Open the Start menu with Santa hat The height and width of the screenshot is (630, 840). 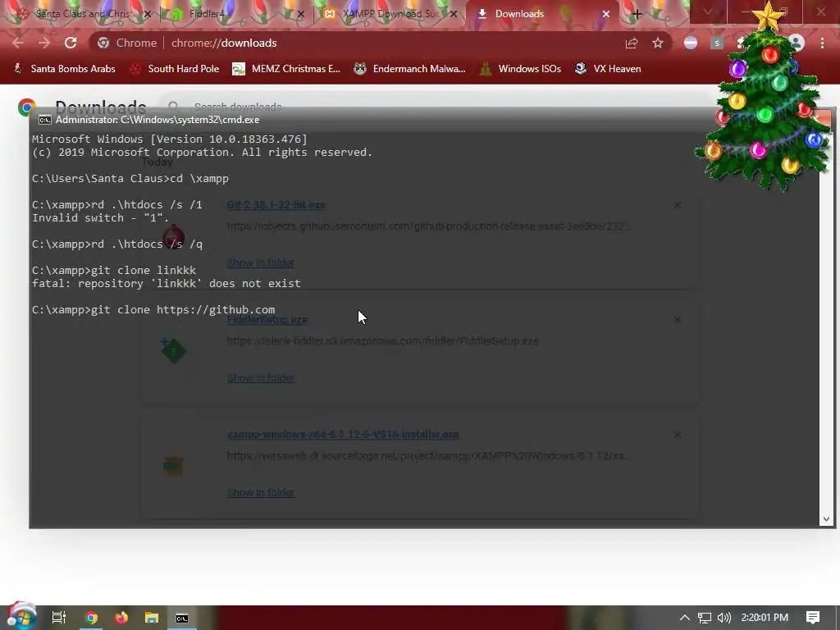21,616
